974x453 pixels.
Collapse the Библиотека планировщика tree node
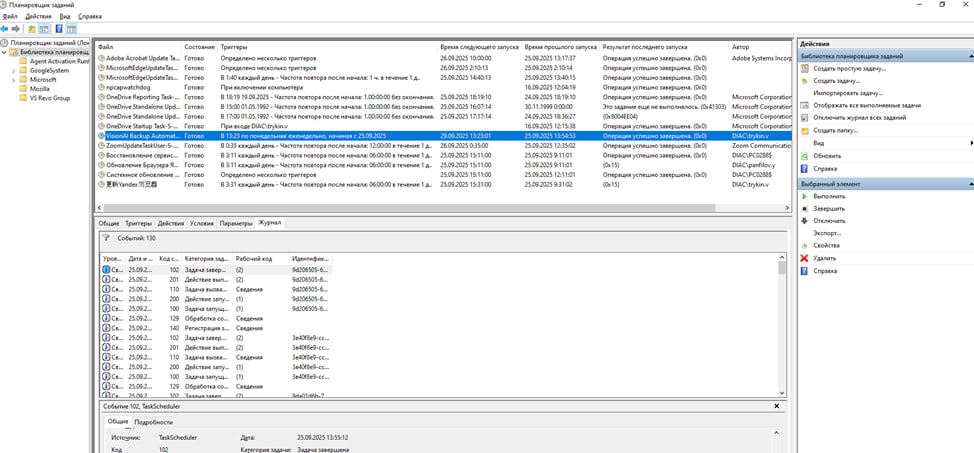[x=4, y=52]
